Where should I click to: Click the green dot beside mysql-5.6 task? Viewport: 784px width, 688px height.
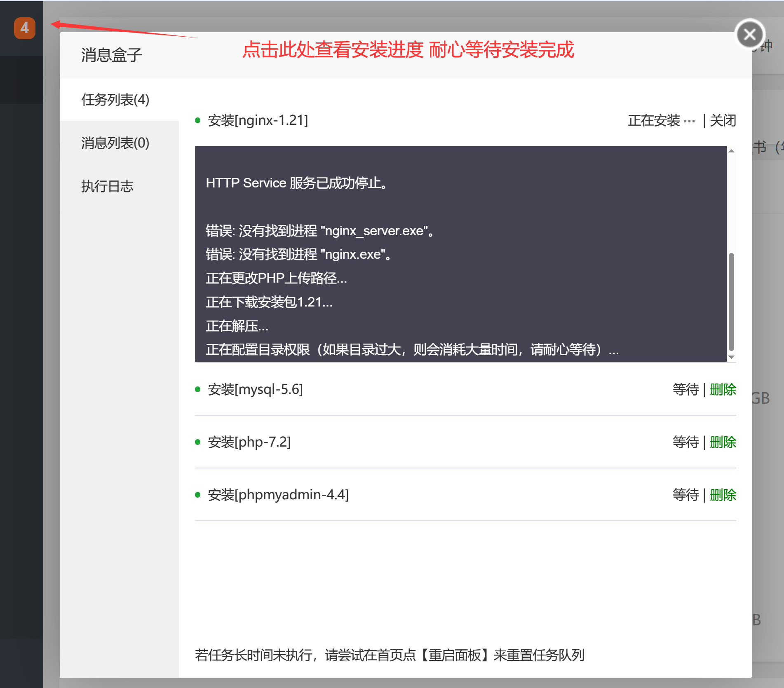(x=198, y=389)
